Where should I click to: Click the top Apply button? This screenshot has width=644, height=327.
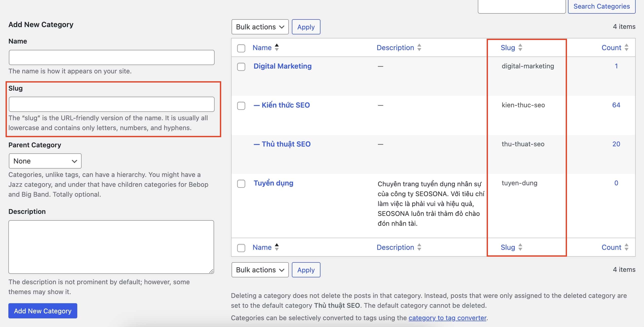click(x=306, y=27)
